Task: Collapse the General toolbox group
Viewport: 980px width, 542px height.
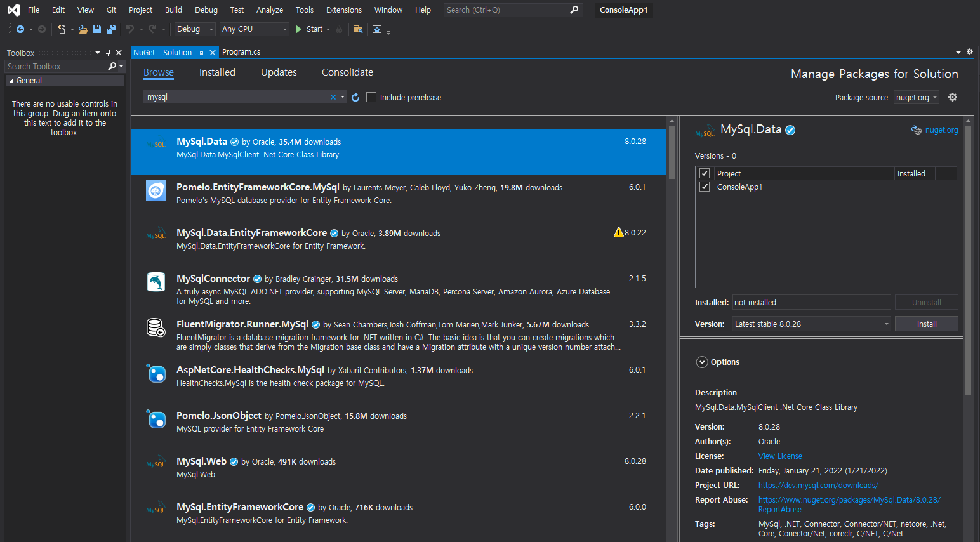Action: (x=11, y=81)
